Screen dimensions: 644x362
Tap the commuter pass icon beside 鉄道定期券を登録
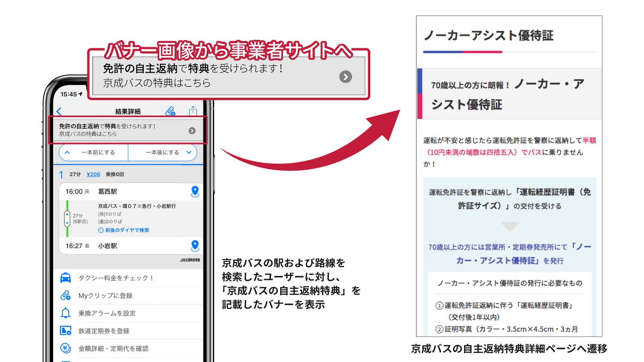[66, 331]
